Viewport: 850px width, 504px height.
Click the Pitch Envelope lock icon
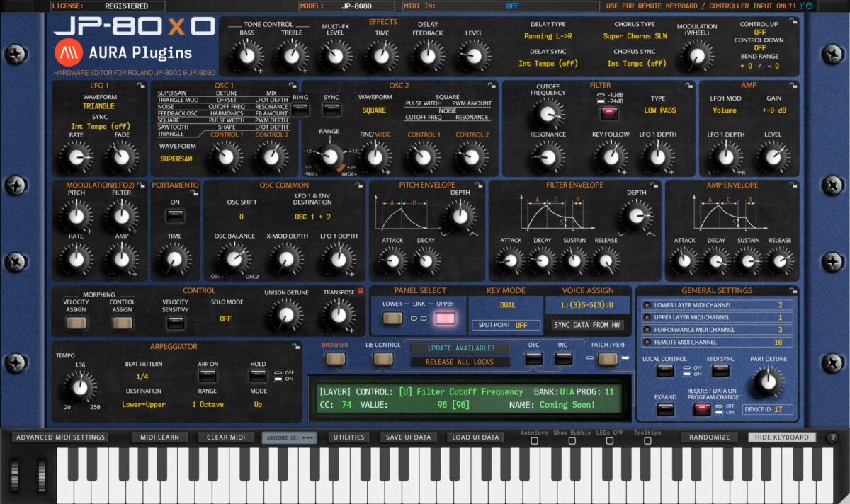(480, 185)
